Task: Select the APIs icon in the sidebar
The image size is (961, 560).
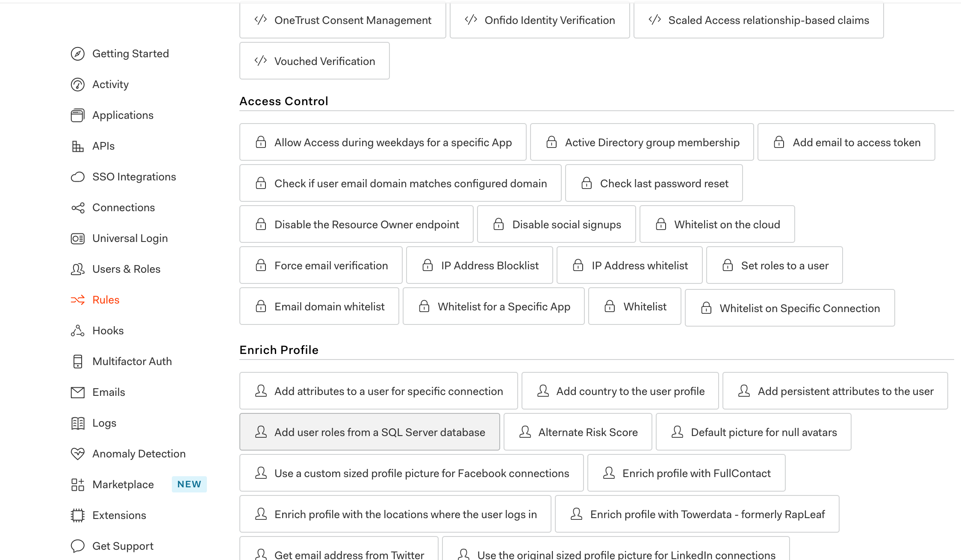Action: pyautogui.click(x=78, y=146)
